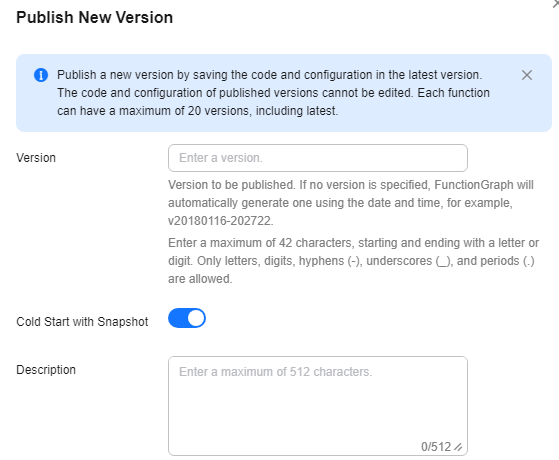Click the first sentence of the info banner
This screenshot has height=460, width=559.
tap(270, 75)
